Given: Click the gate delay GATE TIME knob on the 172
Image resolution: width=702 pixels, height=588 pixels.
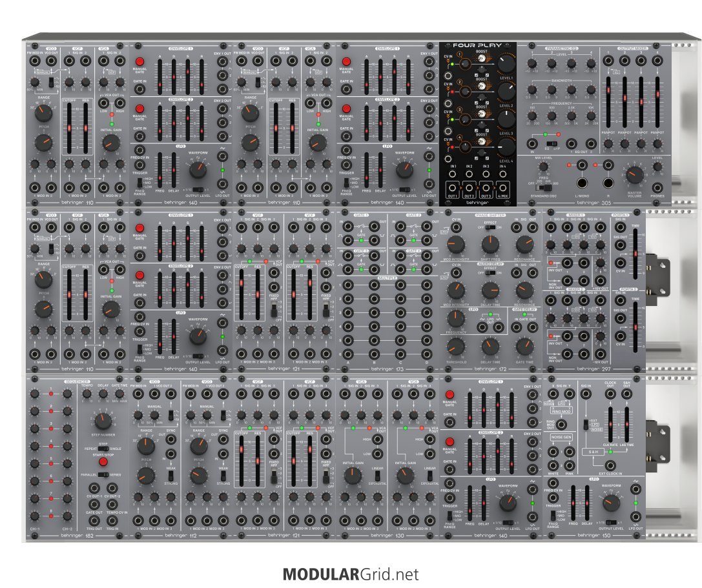Looking at the screenshot, I should (x=524, y=347).
